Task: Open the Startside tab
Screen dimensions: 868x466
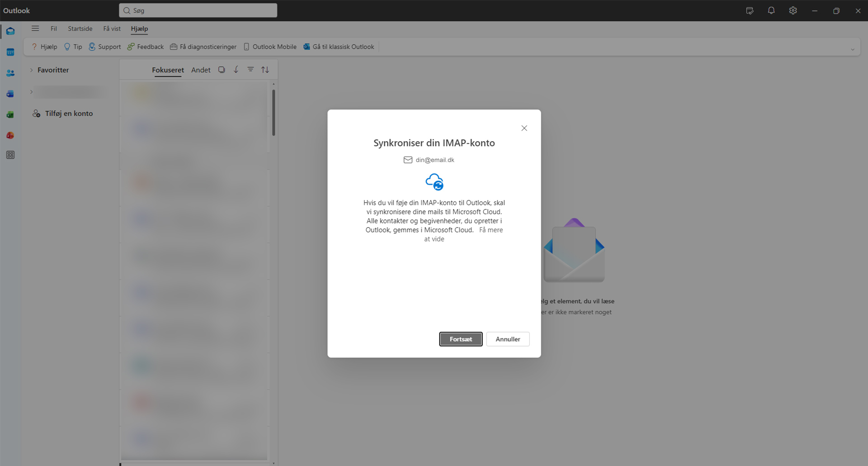Action: pyautogui.click(x=80, y=29)
